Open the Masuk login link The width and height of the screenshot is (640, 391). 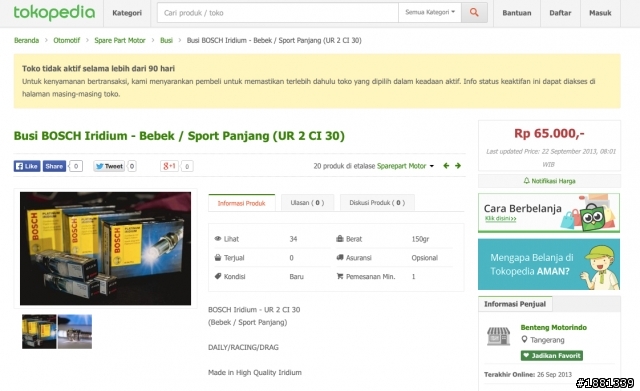coord(600,13)
